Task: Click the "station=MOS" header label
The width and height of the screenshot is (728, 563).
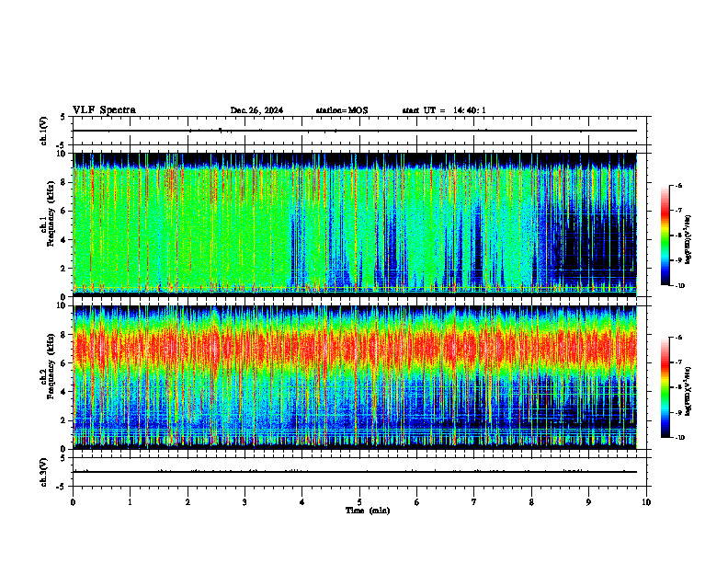Action: tap(342, 110)
